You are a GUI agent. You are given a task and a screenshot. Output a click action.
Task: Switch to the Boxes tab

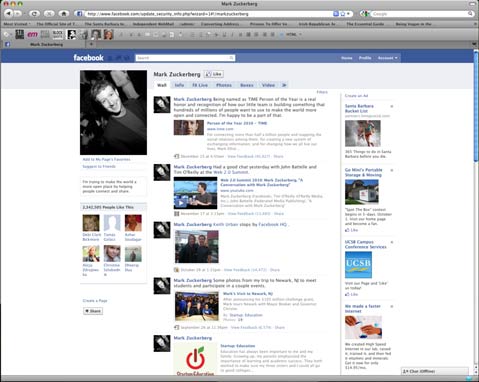(x=247, y=85)
